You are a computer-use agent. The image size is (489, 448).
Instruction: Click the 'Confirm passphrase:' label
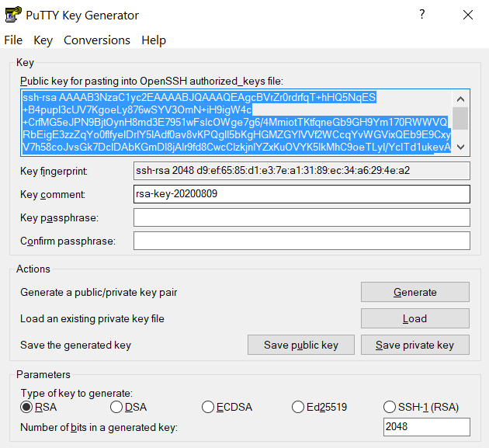pos(68,241)
